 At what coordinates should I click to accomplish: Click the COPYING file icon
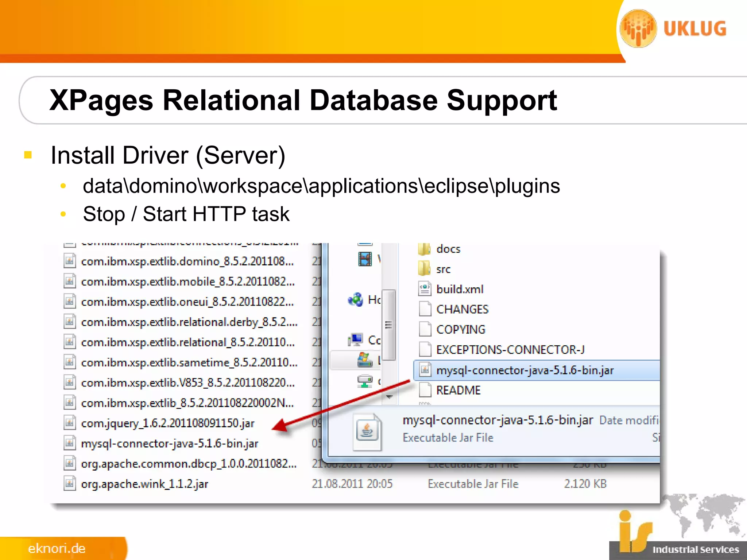pyautogui.click(x=425, y=329)
